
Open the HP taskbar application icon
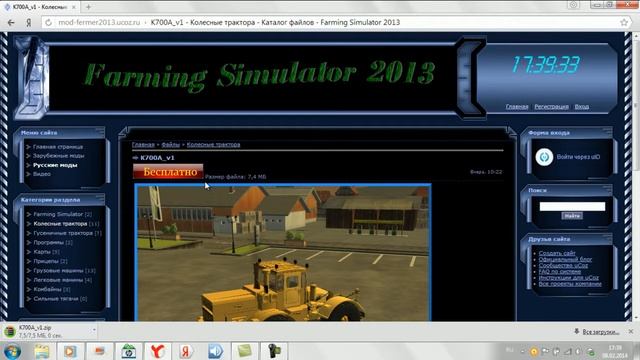128,351
